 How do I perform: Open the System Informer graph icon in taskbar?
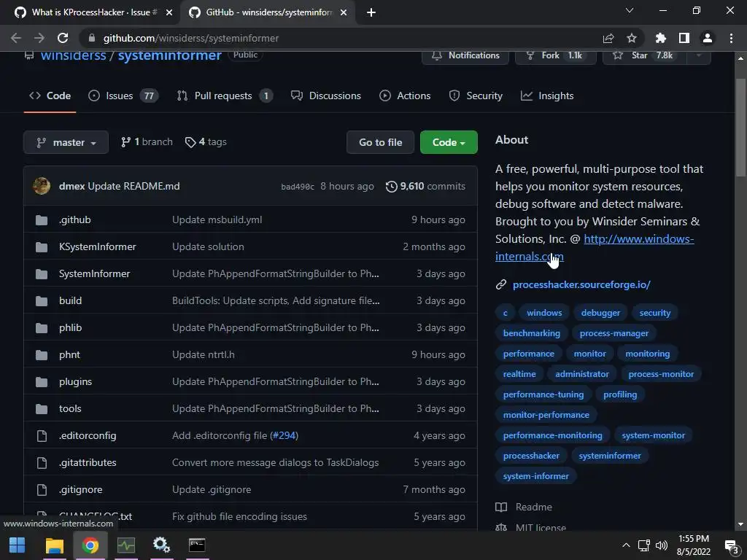click(126, 545)
